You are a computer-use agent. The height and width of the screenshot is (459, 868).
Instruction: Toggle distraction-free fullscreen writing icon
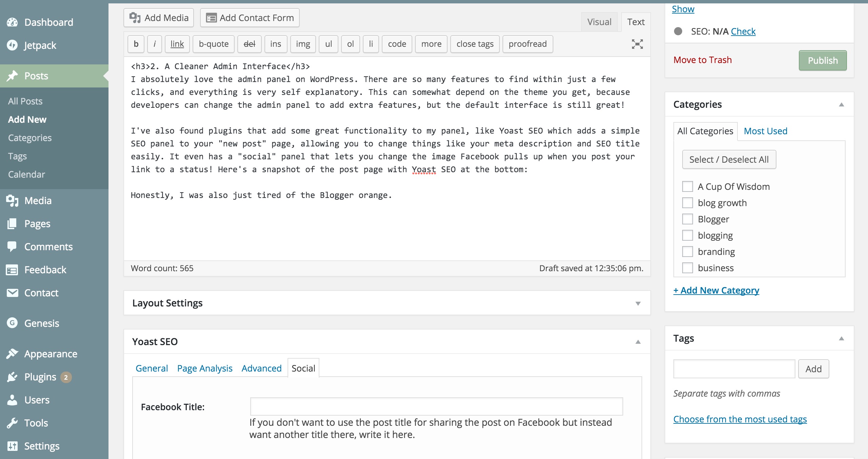(x=637, y=44)
